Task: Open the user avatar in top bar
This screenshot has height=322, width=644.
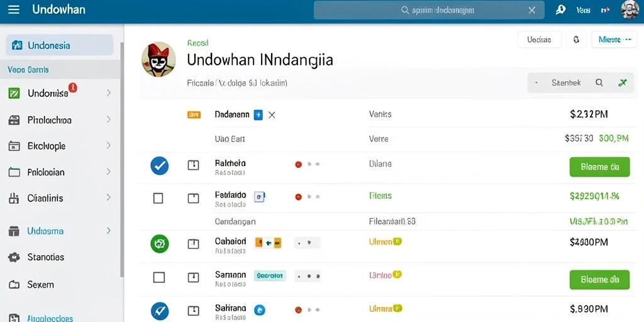Action: click(x=629, y=9)
